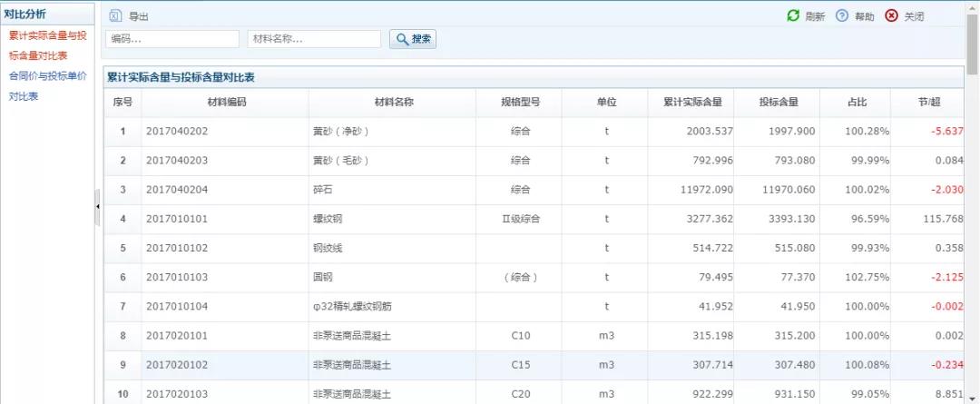
Task: Click the C10 specification cell
Action: point(521,336)
